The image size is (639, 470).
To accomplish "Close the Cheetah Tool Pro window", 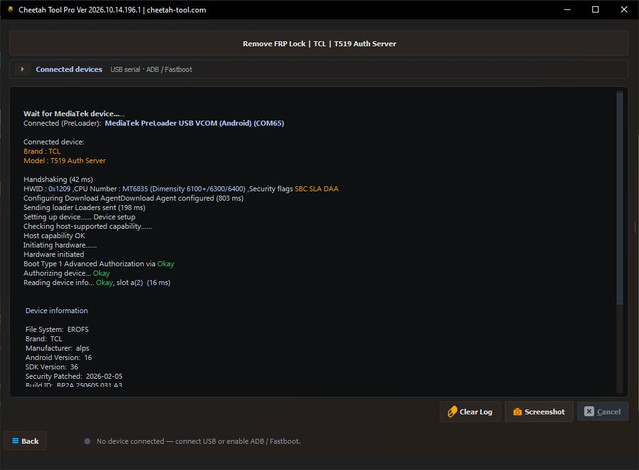I will [x=624, y=9].
